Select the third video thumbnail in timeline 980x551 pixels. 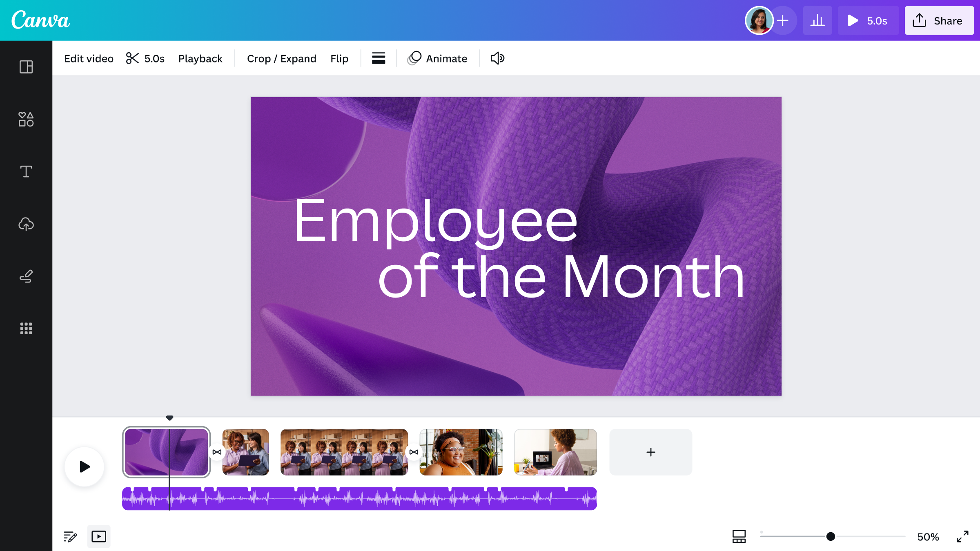[344, 452]
